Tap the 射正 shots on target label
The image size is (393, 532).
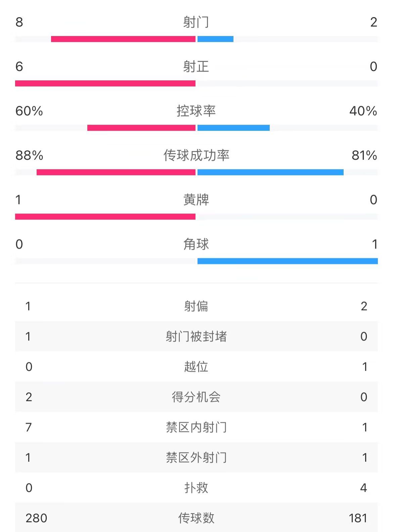(196, 67)
